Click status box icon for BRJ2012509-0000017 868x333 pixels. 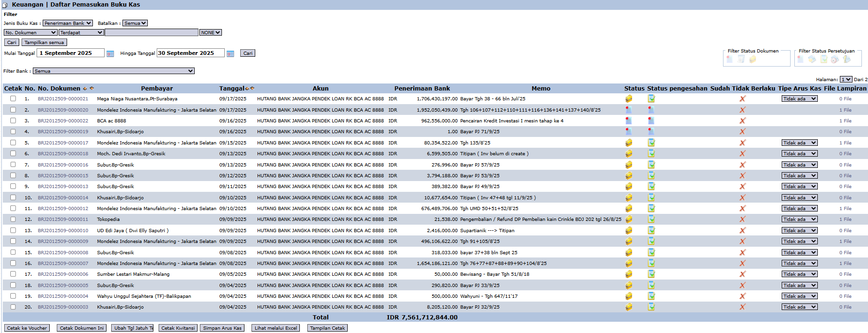(x=629, y=143)
